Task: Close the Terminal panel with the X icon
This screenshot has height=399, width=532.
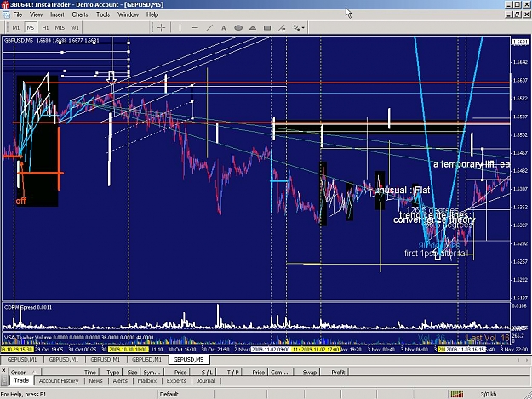Action: (3, 371)
